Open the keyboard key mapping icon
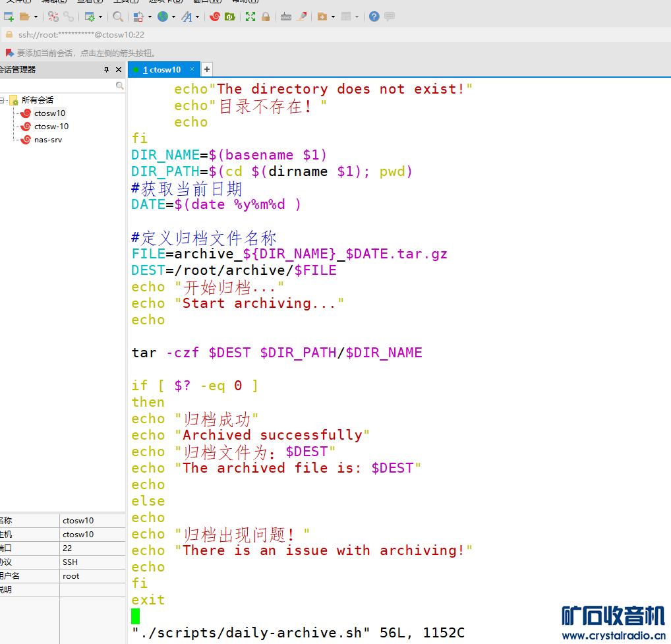The image size is (671, 644). click(x=286, y=16)
